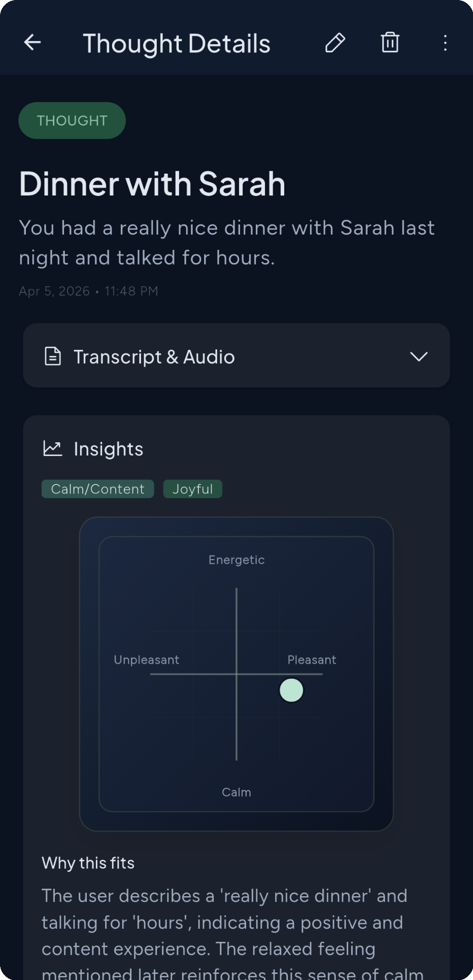
Task: Tap the back arrow to exit Thought Details
Action: click(32, 43)
